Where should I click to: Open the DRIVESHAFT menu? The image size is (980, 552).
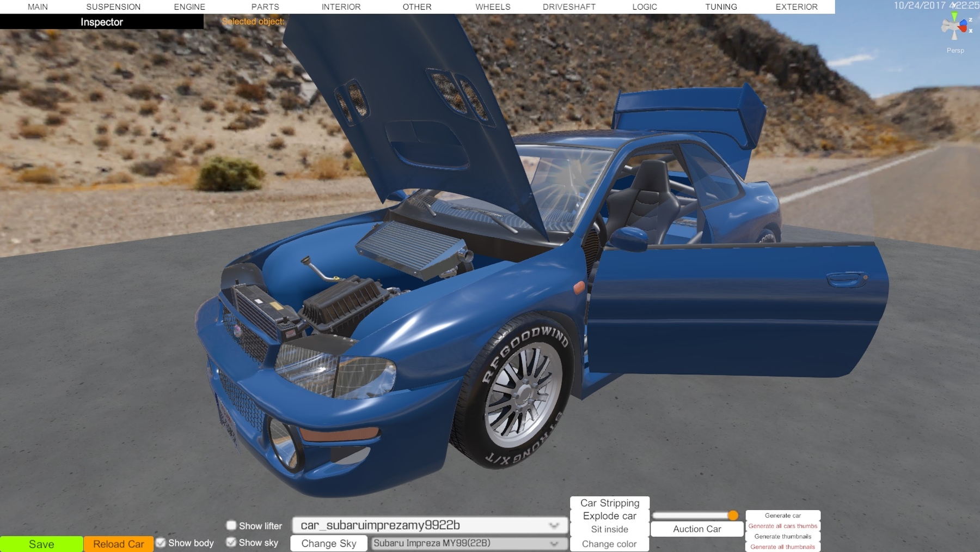point(568,7)
